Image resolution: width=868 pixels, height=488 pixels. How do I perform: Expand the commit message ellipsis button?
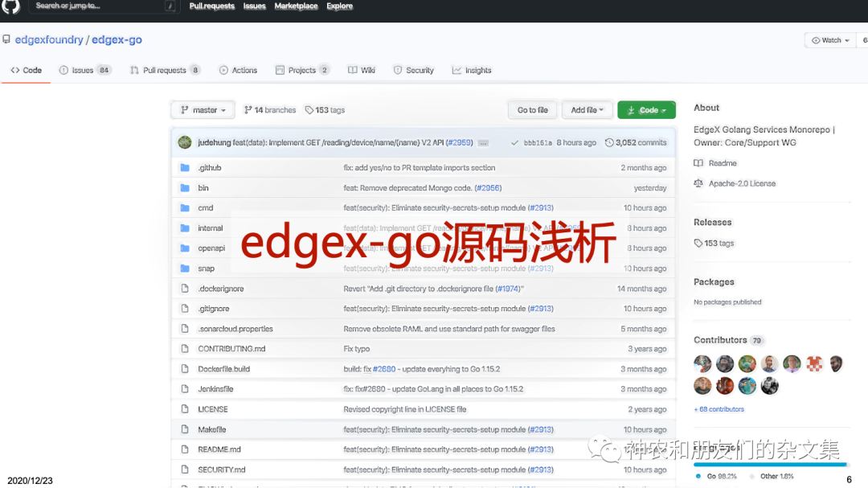(483, 143)
